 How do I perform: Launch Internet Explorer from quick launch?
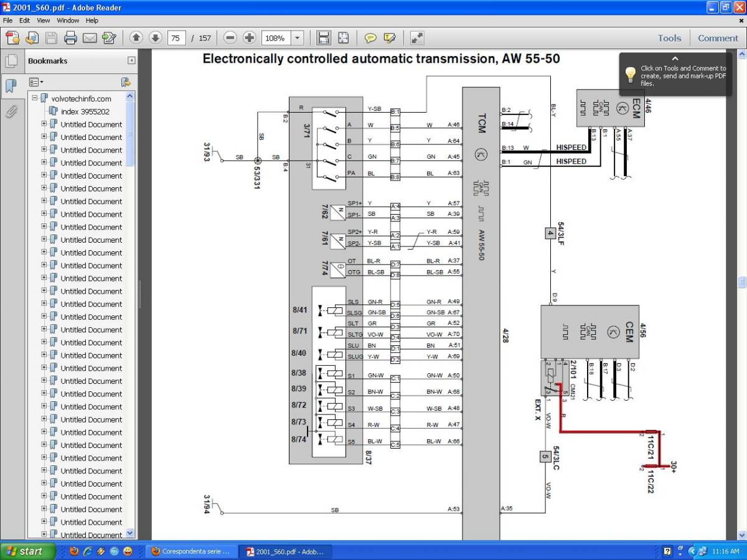point(87,551)
